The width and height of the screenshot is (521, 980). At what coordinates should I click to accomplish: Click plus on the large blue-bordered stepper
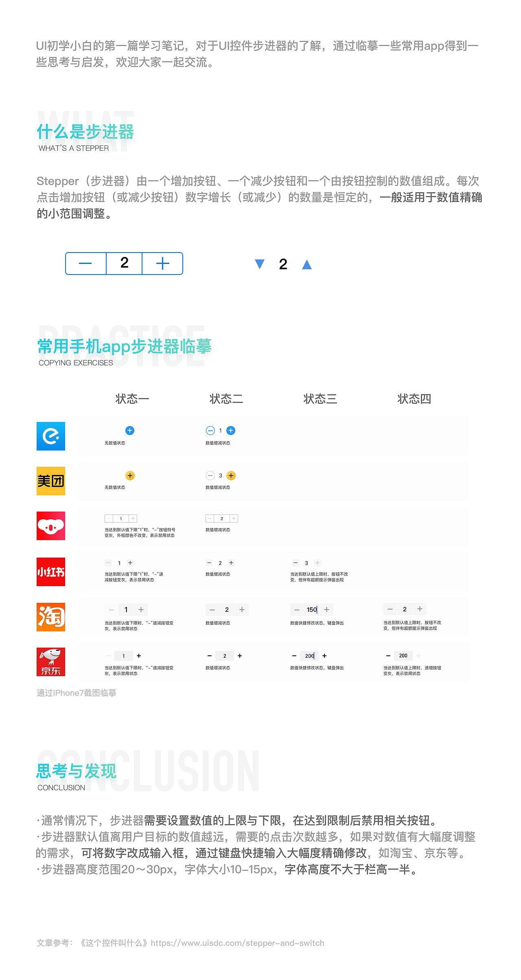coord(162,264)
